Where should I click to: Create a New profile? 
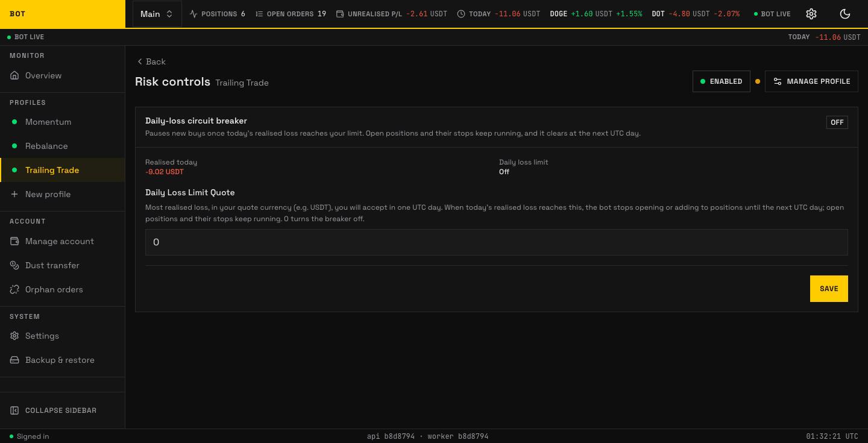63,194
